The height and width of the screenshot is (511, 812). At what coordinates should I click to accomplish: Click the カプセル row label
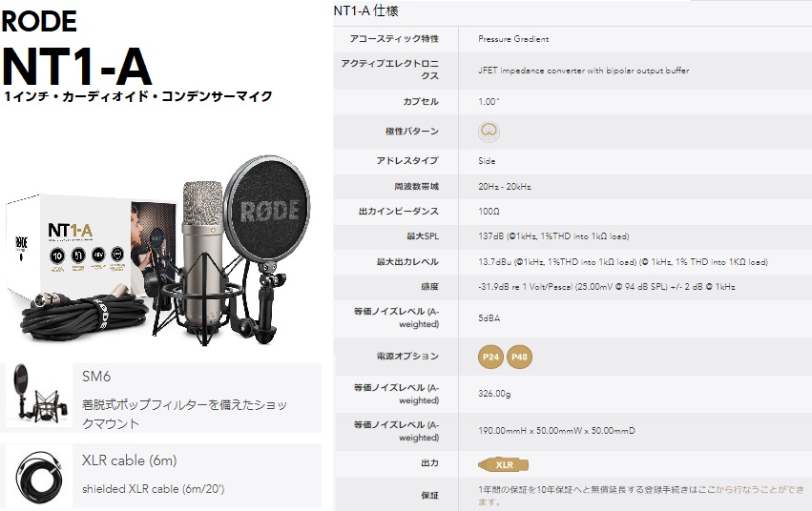point(421,101)
